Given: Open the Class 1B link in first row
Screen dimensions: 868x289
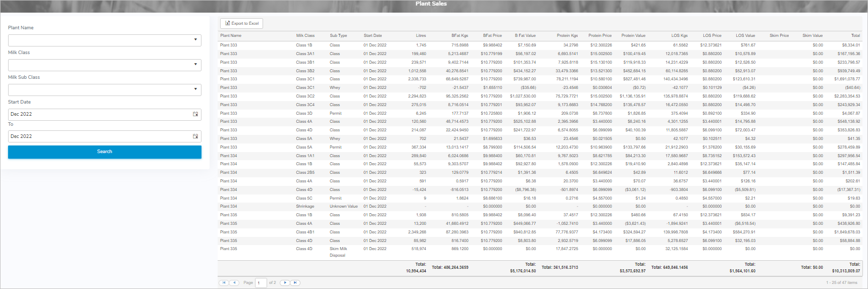Looking at the screenshot, I should click(304, 45).
